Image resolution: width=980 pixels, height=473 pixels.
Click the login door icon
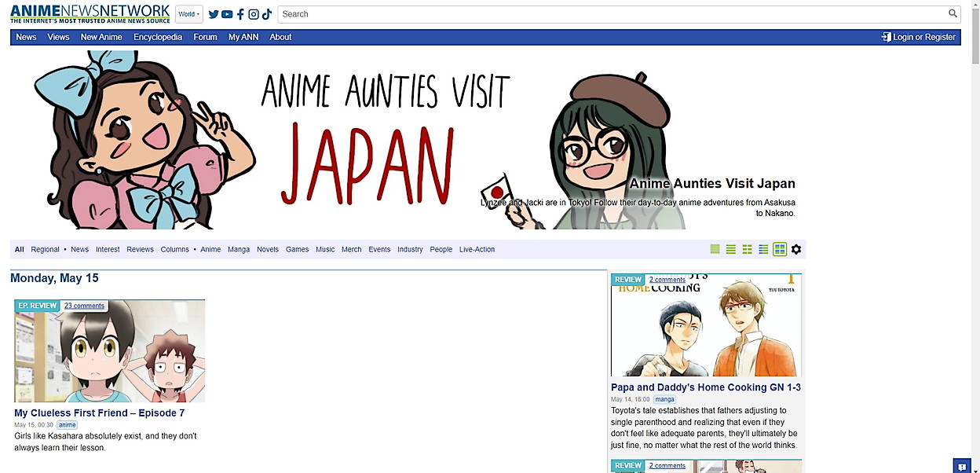(886, 37)
